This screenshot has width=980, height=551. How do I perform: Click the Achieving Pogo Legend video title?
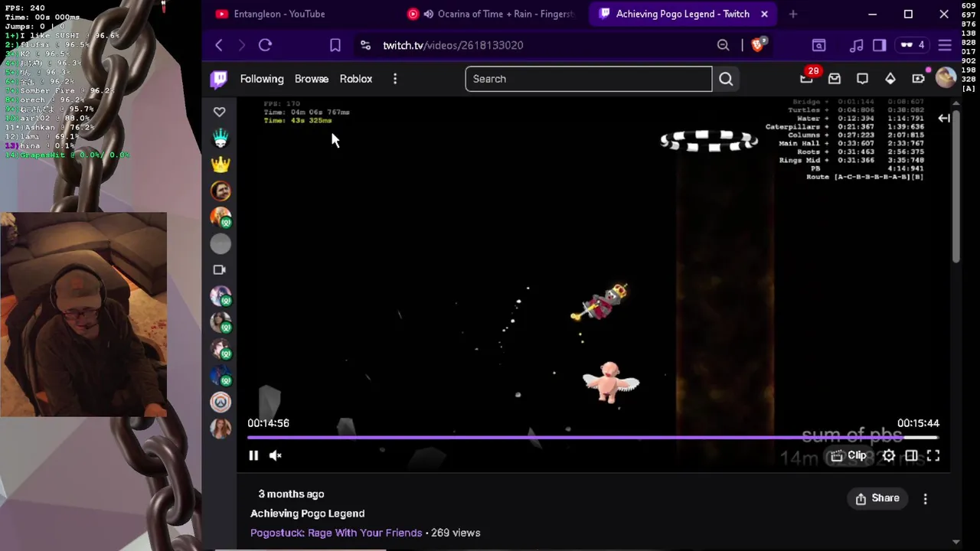[307, 514]
